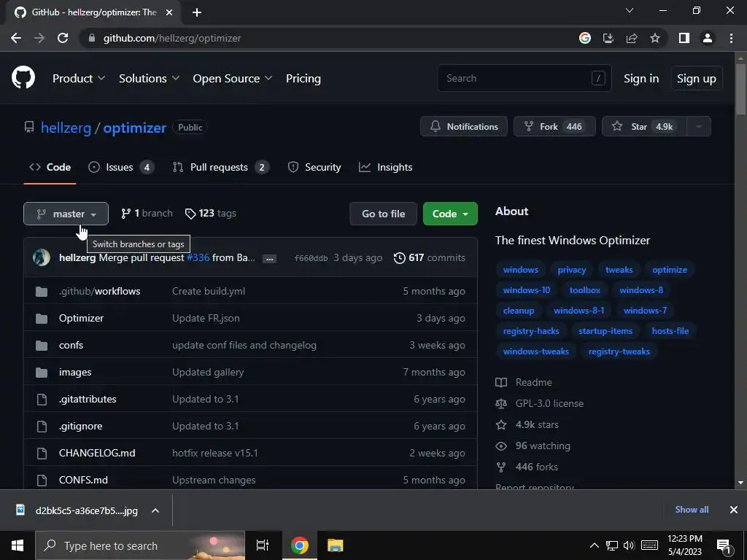
Task: Click the .gitattributes file icon
Action: [42, 399]
